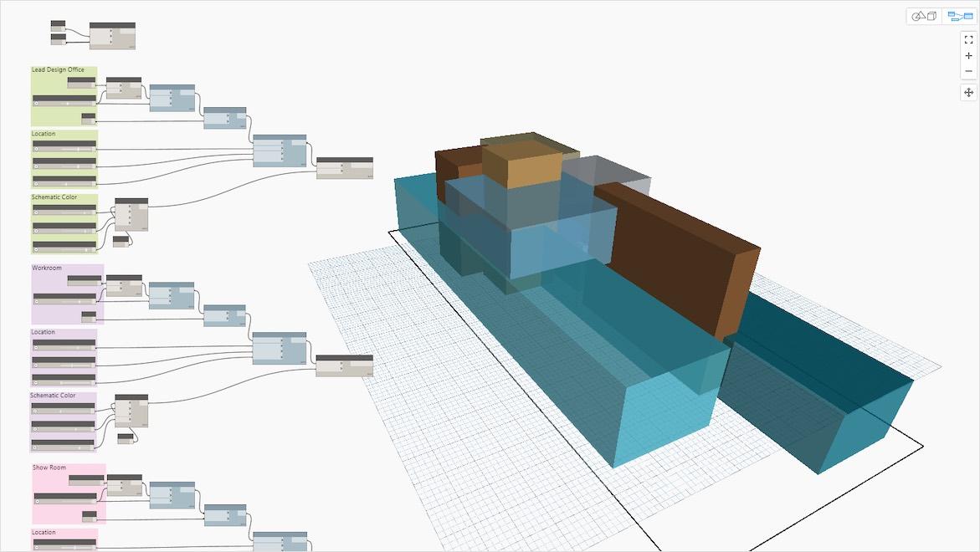The height and width of the screenshot is (552, 980).
Task: Select color node beside purple Schematic Color group
Action: [x=131, y=411]
